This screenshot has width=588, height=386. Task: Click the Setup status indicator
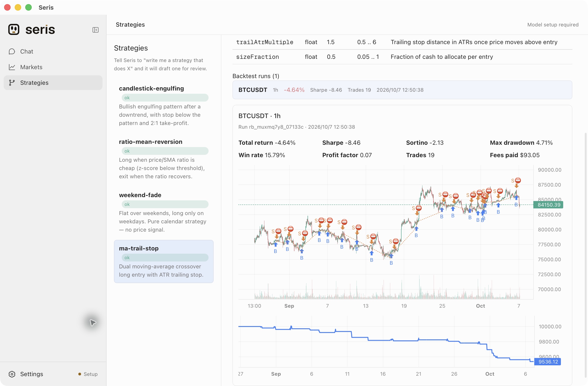pos(88,374)
